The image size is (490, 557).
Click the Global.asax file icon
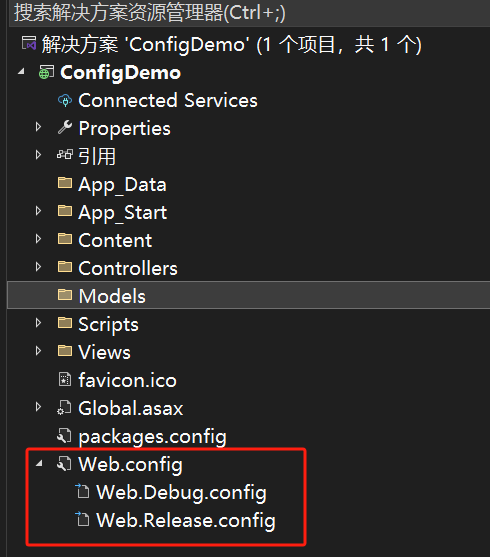pos(64,407)
